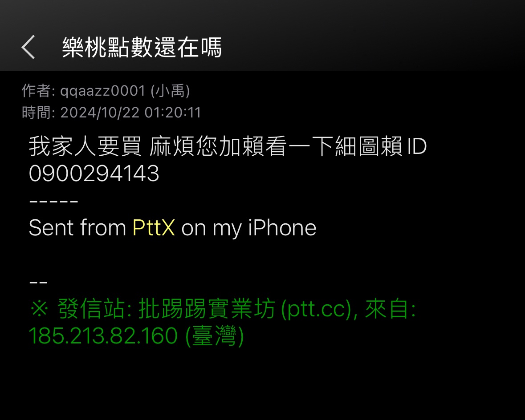Image resolution: width=525 pixels, height=420 pixels.
Task: Tap the back arrow icon
Action: 28,47
